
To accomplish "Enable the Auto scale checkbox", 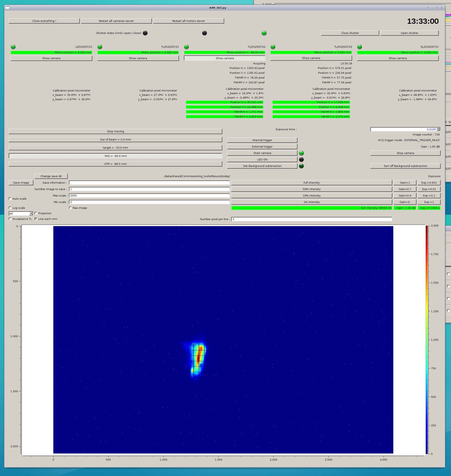I will point(10,199).
